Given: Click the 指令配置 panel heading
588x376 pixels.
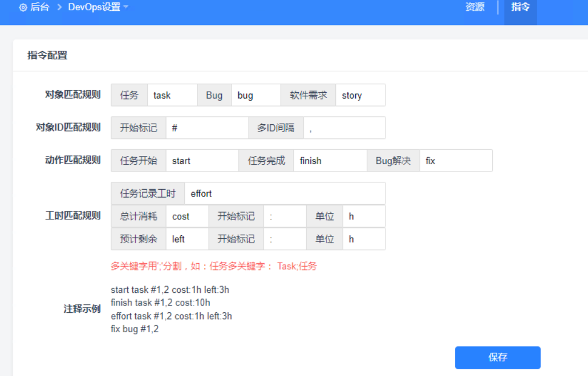Looking at the screenshot, I should click(x=47, y=55).
